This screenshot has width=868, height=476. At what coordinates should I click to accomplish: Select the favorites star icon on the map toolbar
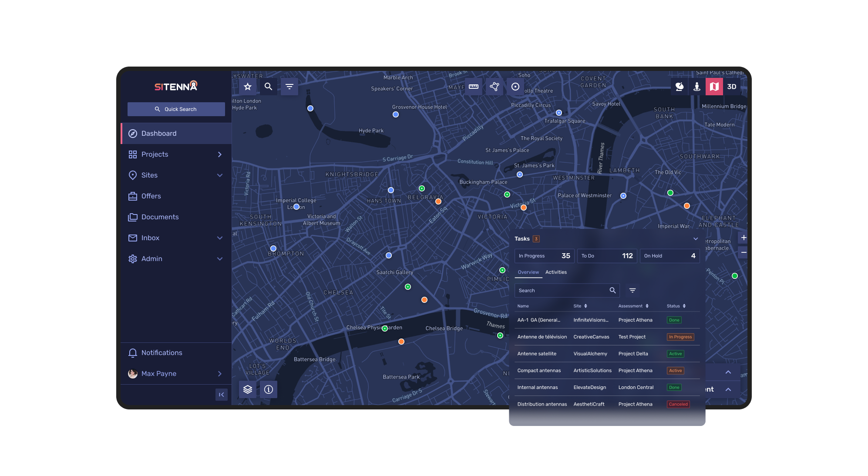tap(248, 87)
